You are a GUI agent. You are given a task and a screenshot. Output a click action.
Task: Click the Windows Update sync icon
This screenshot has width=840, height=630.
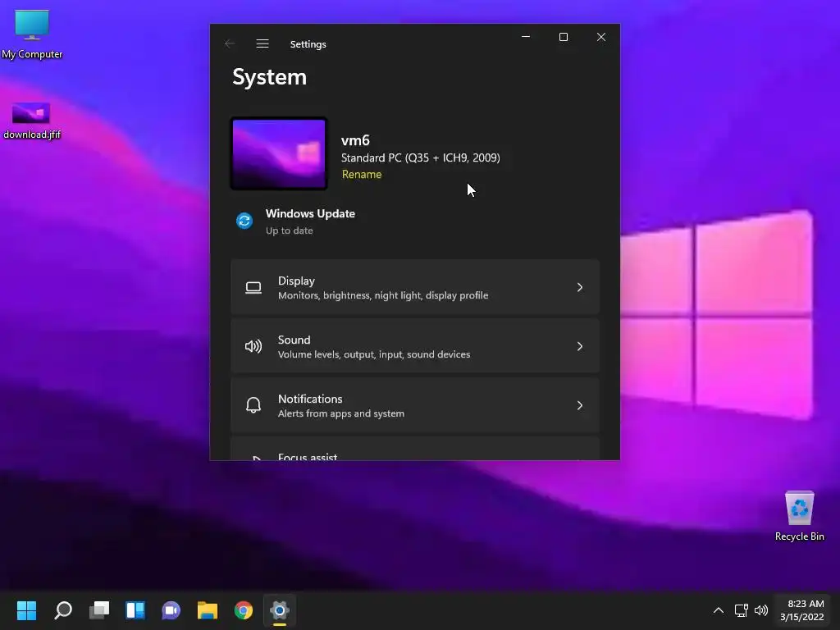244,221
